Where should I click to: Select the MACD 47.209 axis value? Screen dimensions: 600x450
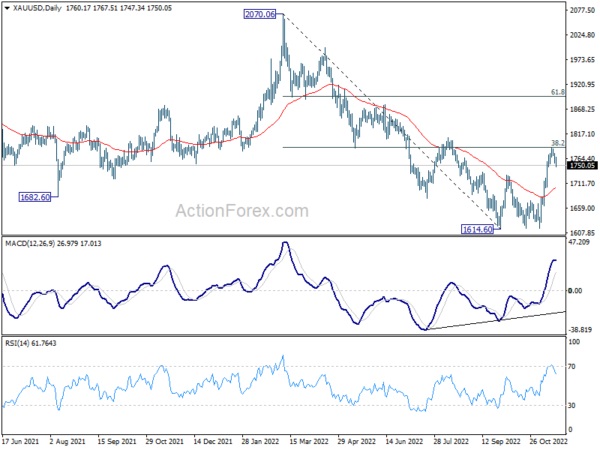tap(582, 243)
